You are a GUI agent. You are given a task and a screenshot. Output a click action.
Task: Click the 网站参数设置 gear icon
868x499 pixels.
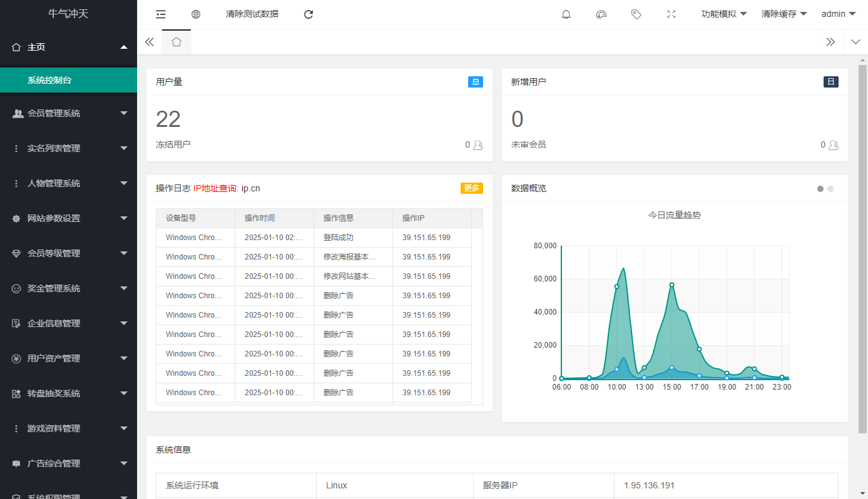[16, 218]
